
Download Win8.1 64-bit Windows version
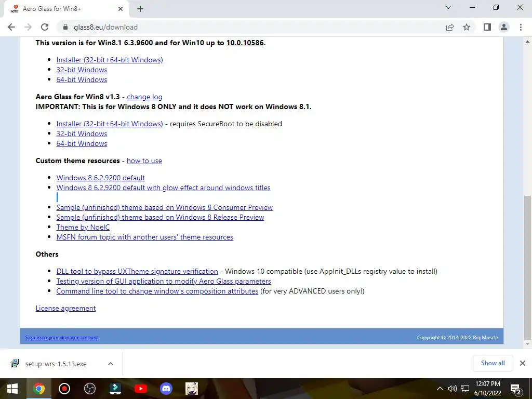pos(82,79)
